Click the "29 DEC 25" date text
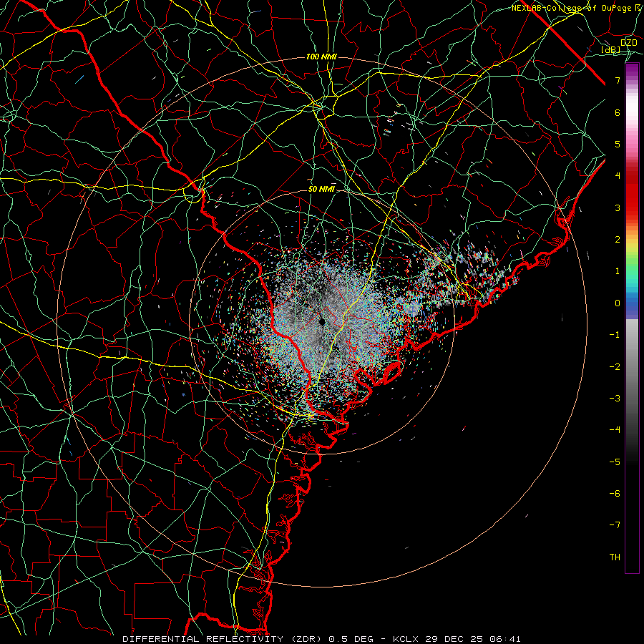644x644 pixels. 454,639
